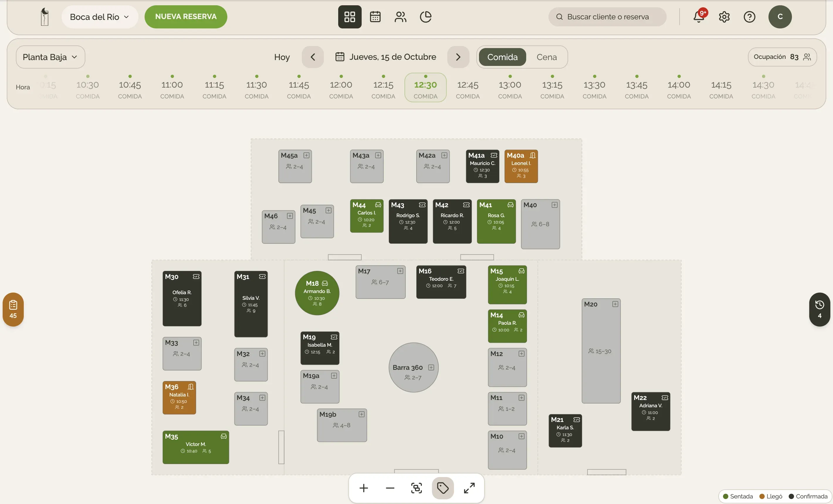
Task: Jump to Hoy (today)
Action: click(282, 57)
